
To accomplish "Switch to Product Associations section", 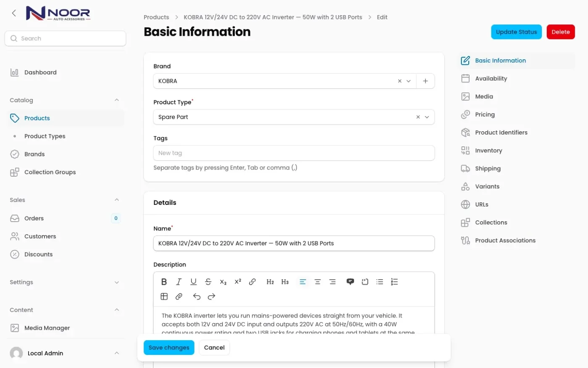I will click(517, 241).
